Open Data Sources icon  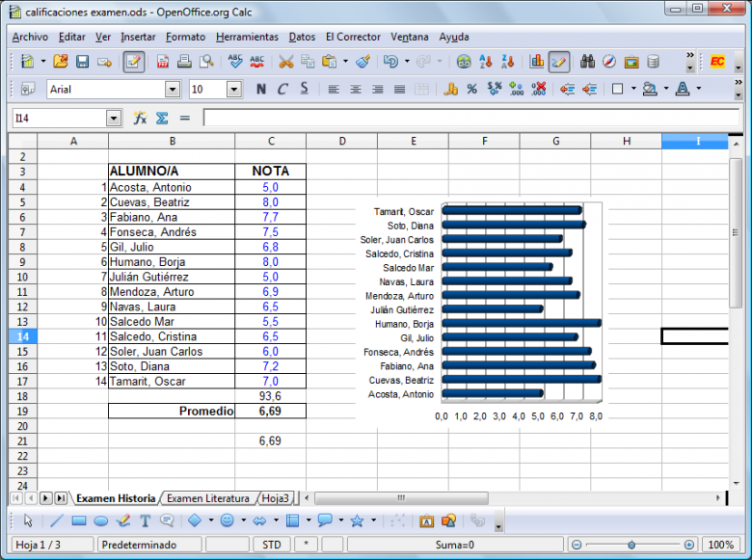click(x=653, y=62)
